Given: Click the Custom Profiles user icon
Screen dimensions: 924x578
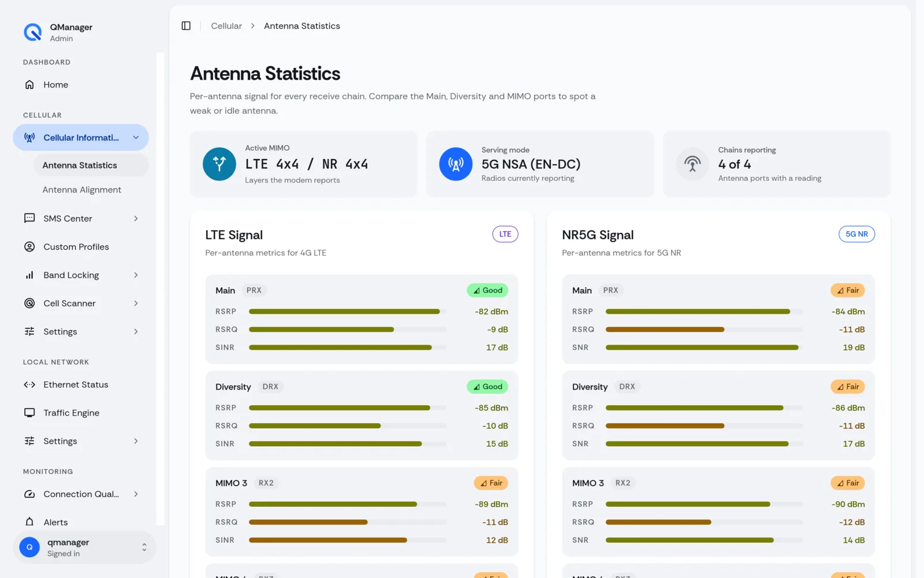Looking at the screenshot, I should click(29, 247).
